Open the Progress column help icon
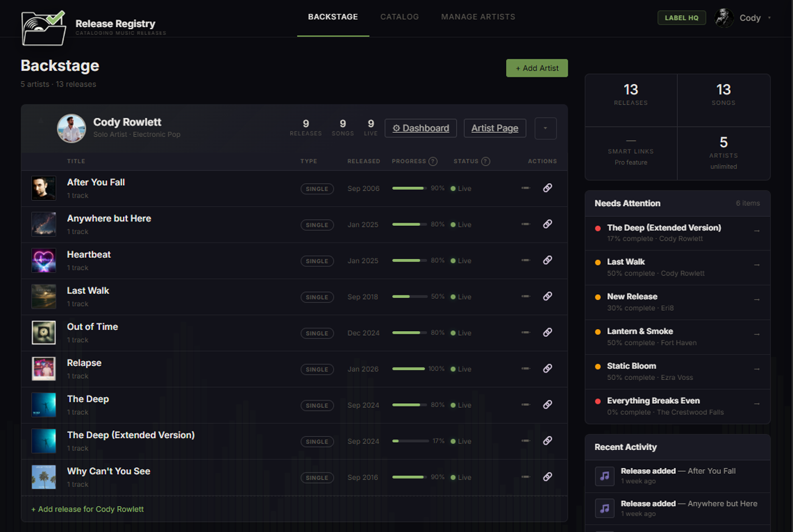Screen dimensions: 793x532 [433, 161]
